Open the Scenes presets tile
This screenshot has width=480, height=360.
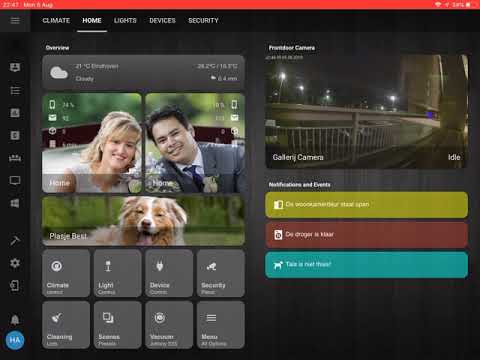tap(118, 325)
